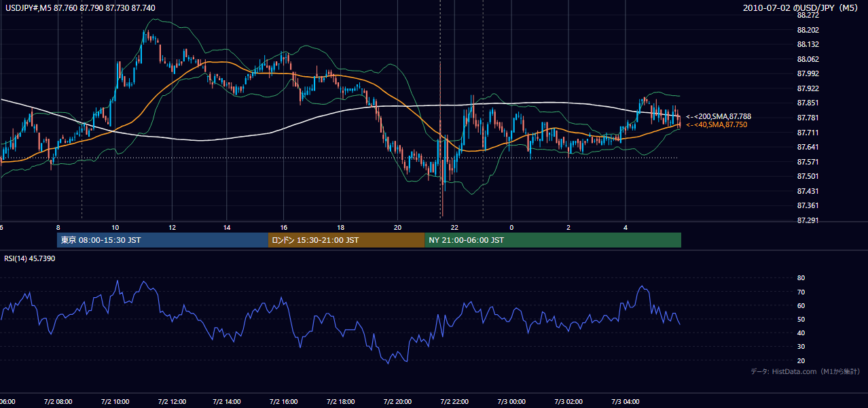
Task: Click hour label 16 under the price chart
Action: coord(285,227)
